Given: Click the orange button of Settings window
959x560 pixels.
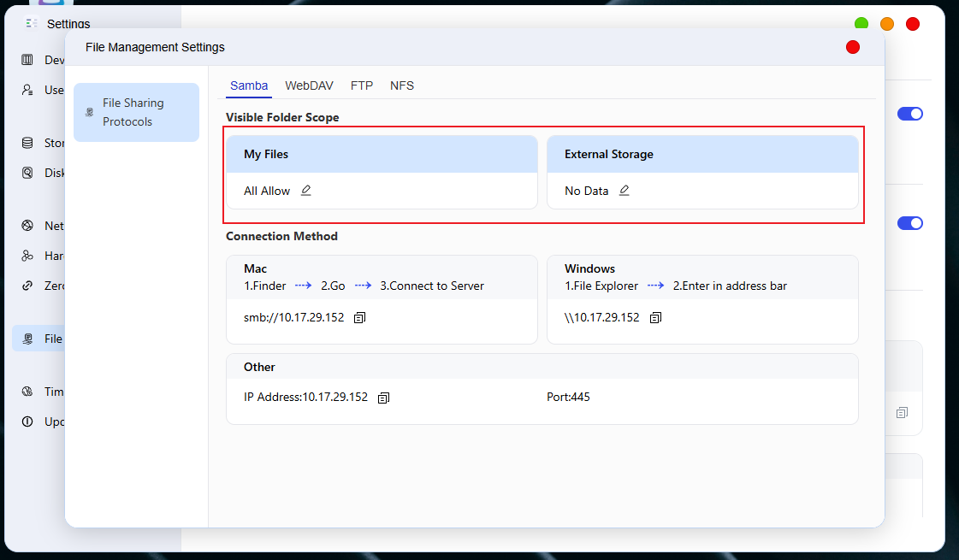Looking at the screenshot, I should [887, 24].
